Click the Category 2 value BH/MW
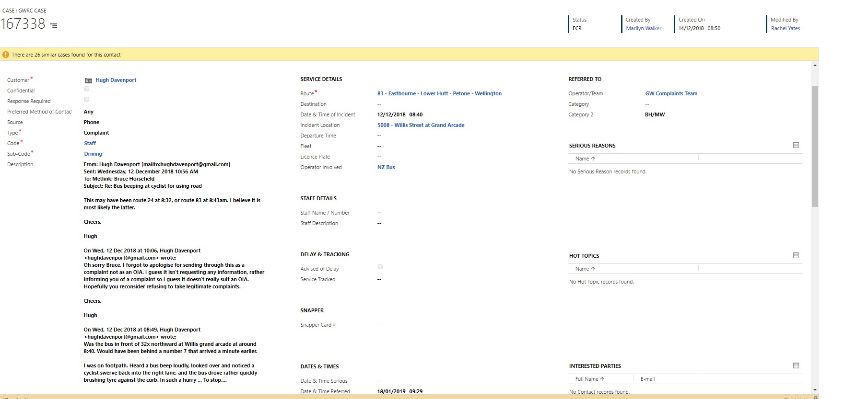 pos(655,114)
